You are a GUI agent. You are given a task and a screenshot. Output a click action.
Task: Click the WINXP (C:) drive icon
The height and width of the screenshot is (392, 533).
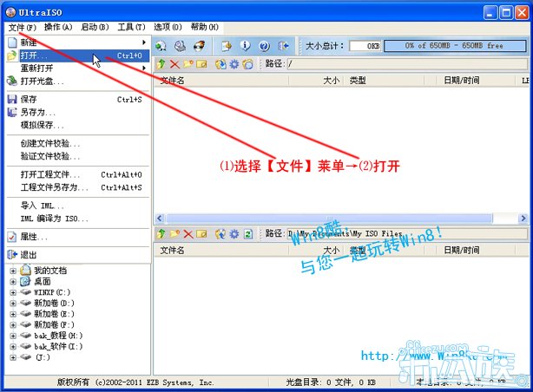click(x=25, y=291)
